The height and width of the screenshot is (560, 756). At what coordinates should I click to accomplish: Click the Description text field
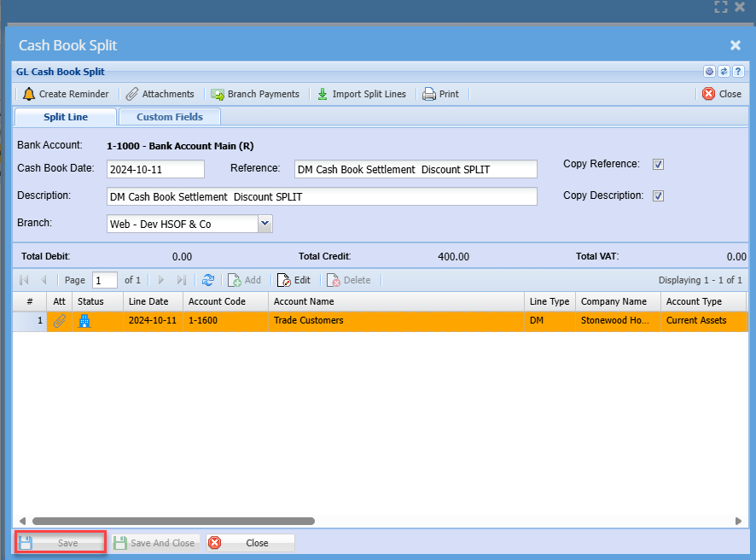322,197
